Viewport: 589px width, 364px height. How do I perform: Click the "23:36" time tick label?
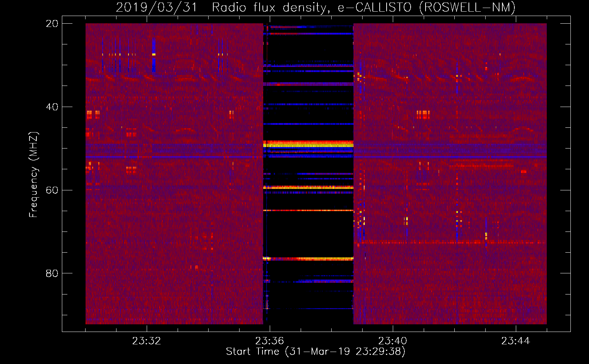coord(269,341)
